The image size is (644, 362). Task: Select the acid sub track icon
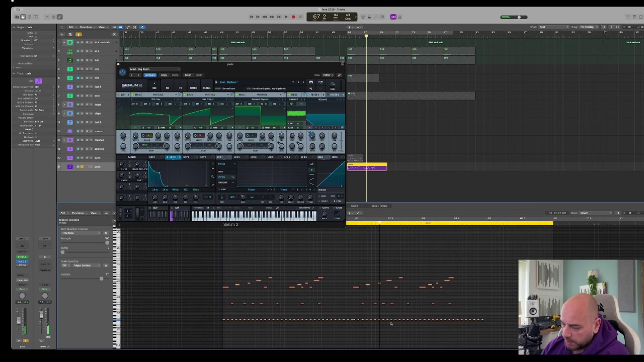point(70,149)
